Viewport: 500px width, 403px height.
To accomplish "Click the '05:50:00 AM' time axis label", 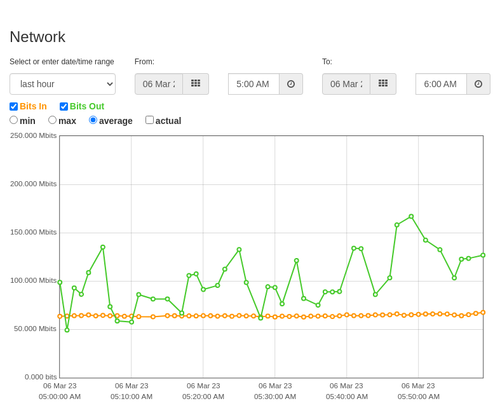I will coord(418,397).
